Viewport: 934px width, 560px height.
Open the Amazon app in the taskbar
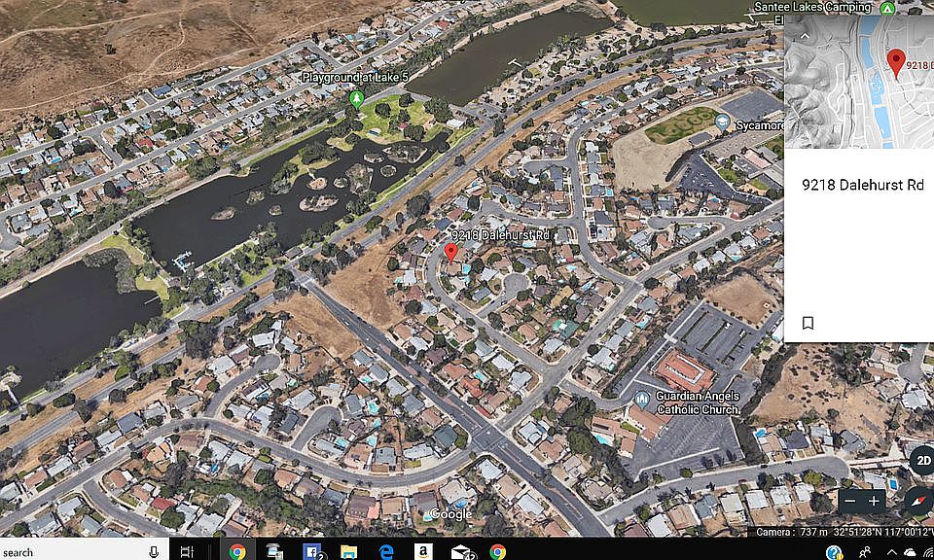423,551
